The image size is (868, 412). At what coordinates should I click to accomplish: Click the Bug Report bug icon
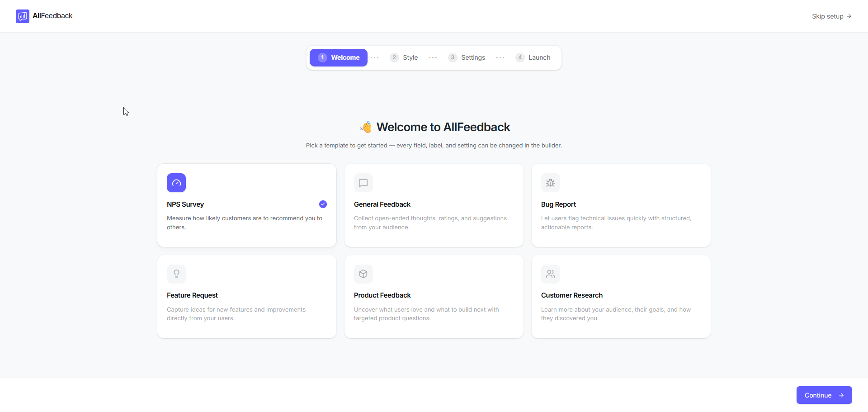[551, 183]
